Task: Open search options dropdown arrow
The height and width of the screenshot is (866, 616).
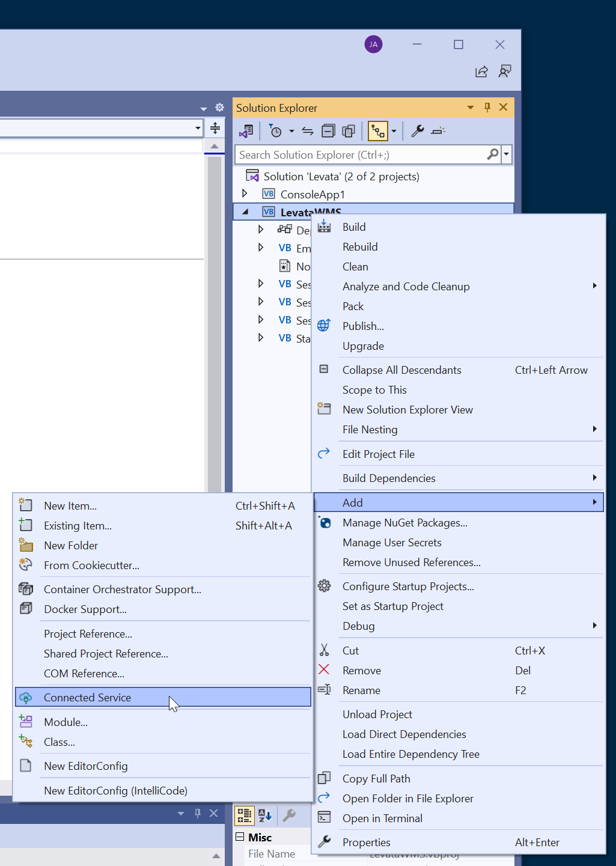Action: point(507,154)
